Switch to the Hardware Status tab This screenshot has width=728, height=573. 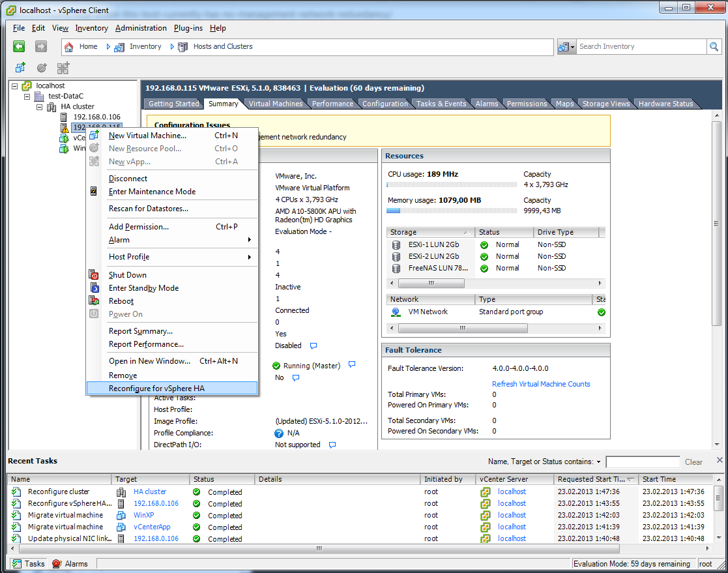pyautogui.click(x=665, y=104)
